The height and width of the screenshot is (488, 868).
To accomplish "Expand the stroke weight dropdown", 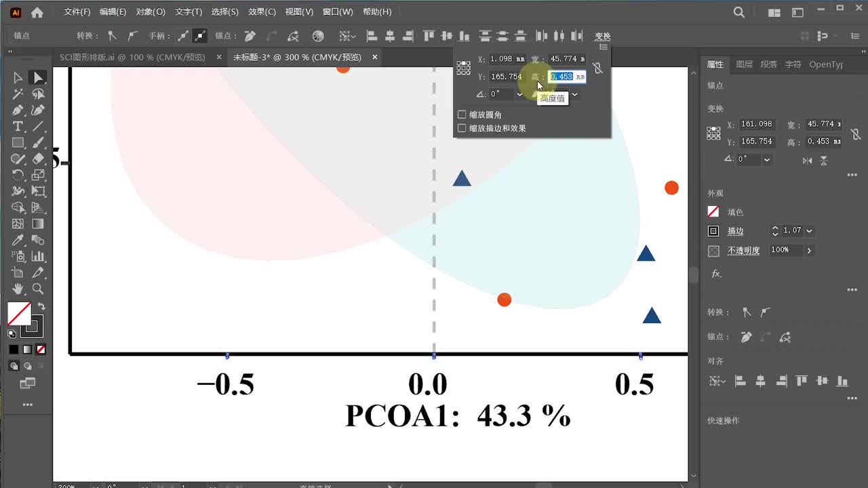I will pos(809,231).
